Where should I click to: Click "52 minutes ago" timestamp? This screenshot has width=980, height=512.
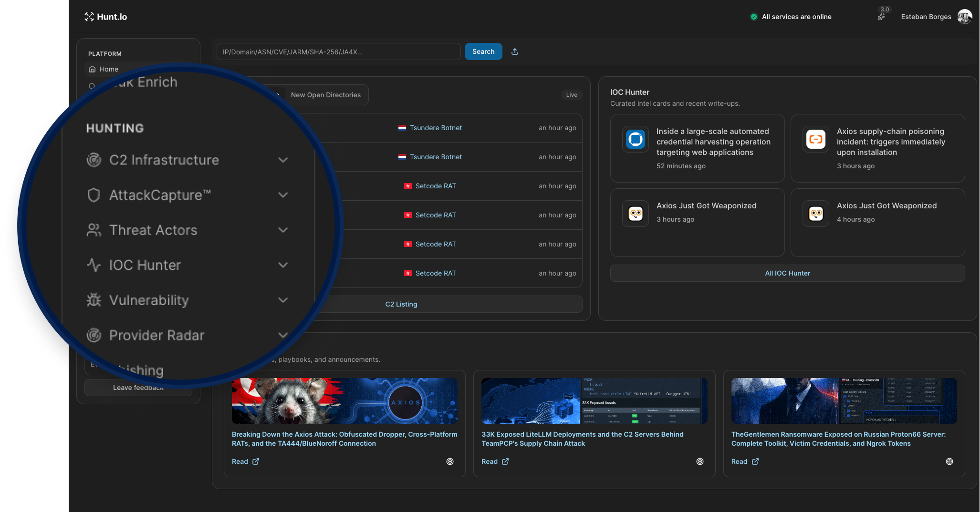(x=681, y=166)
